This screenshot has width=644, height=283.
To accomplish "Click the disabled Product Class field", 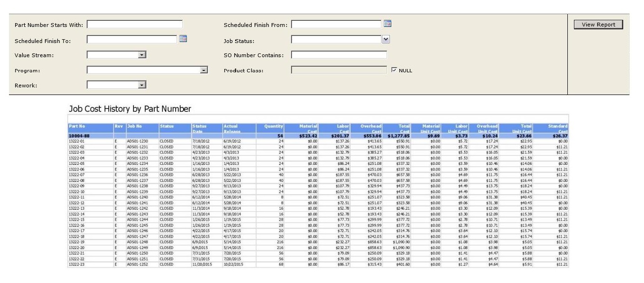I will [x=339, y=70].
